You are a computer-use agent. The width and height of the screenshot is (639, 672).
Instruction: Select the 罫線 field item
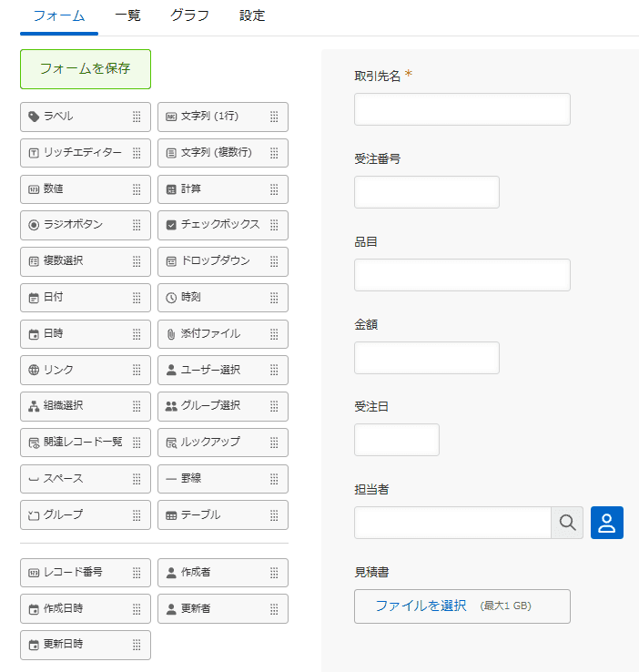[223, 479]
